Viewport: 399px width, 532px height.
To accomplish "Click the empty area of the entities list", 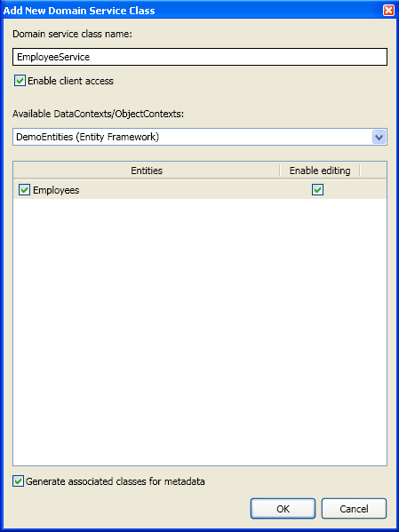I will click(200, 332).
